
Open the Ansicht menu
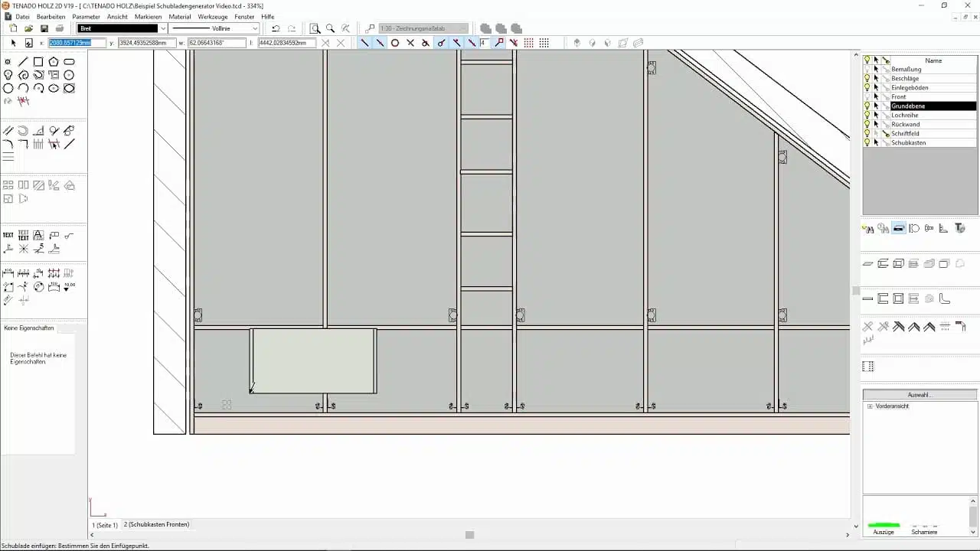tap(117, 17)
